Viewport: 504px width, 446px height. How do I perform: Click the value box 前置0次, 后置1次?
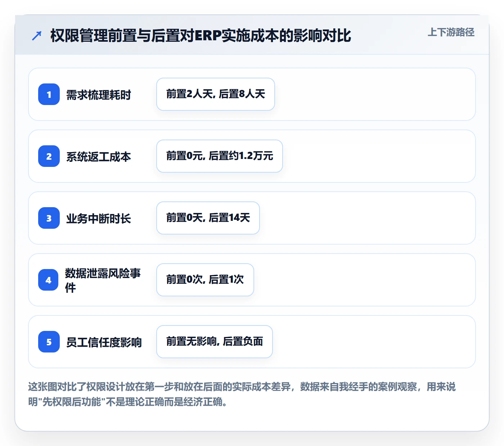(205, 280)
